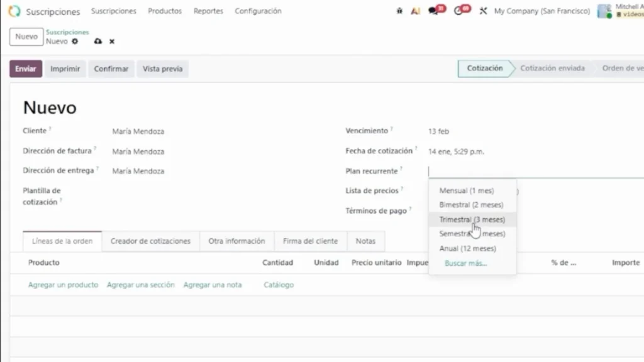The image size is (644, 362).
Task: Select Bimestral (2 meses) option
Action: point(471,205)
